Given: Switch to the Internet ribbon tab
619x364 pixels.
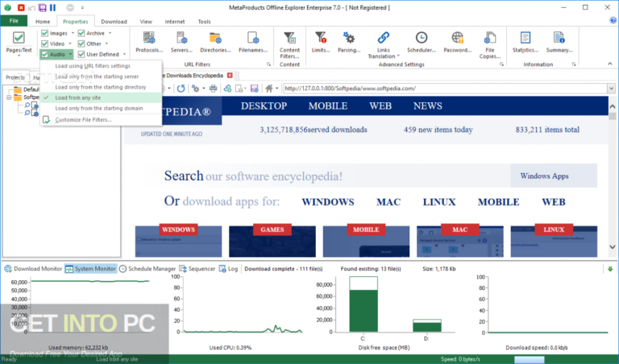Looking at the screenshot, I should point(174,22).
